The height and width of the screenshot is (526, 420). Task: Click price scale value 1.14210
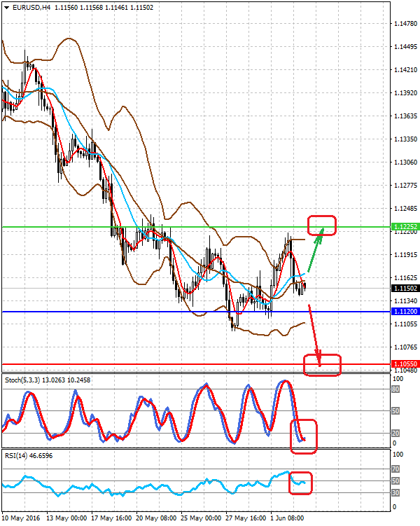tap(405, 70)
